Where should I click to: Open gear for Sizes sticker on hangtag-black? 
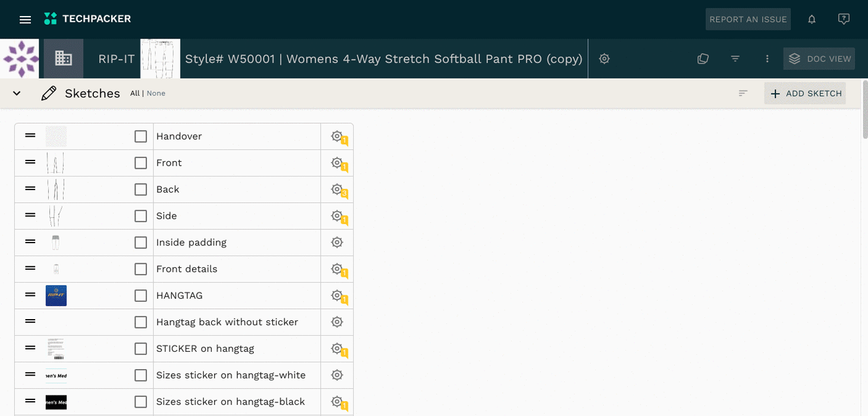(337, 402)
